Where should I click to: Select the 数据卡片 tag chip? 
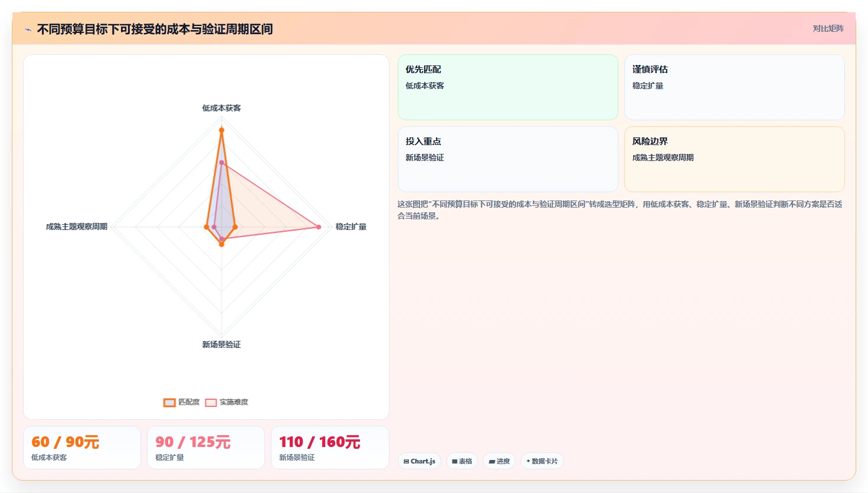(542, 461)
